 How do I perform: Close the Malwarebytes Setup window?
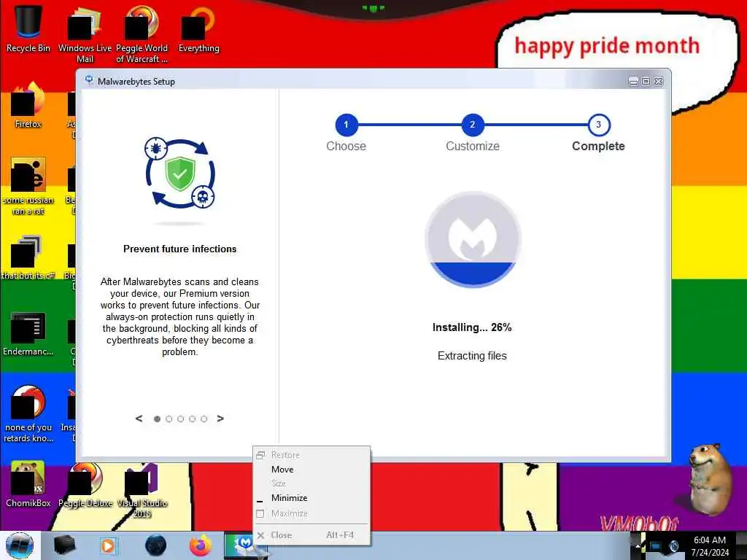(x=659, y=82)
